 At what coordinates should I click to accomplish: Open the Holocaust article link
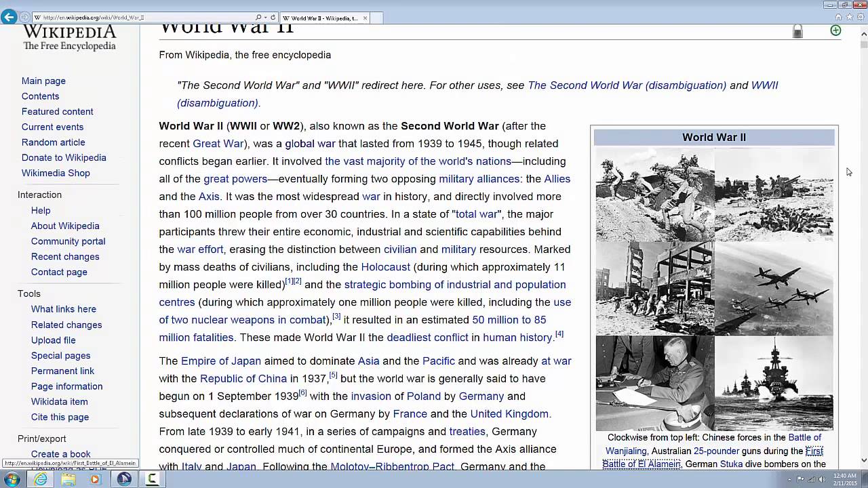tap(385, 267)
